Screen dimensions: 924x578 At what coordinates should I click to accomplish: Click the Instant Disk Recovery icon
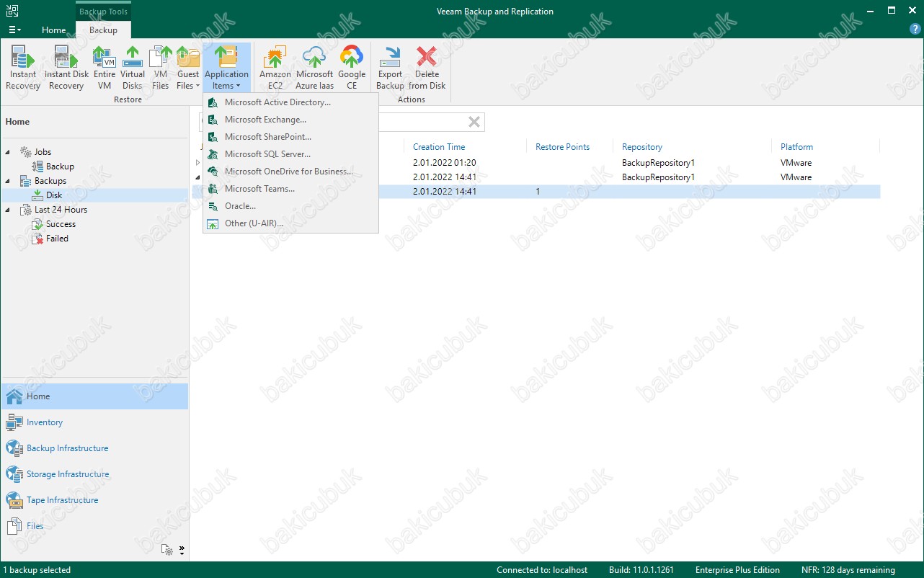point(66,68)
